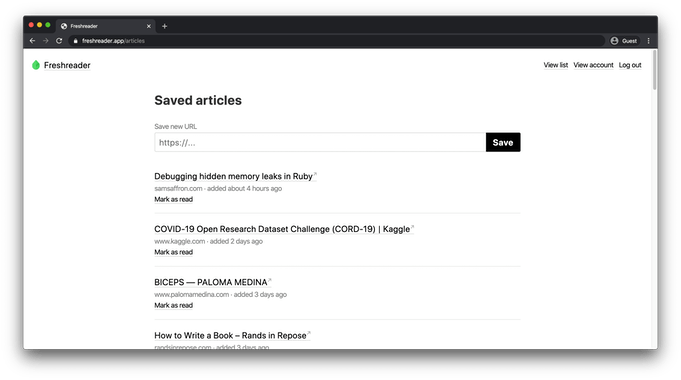Click the browser forward arrow
The image size is (681, 380).
[46, 41]
